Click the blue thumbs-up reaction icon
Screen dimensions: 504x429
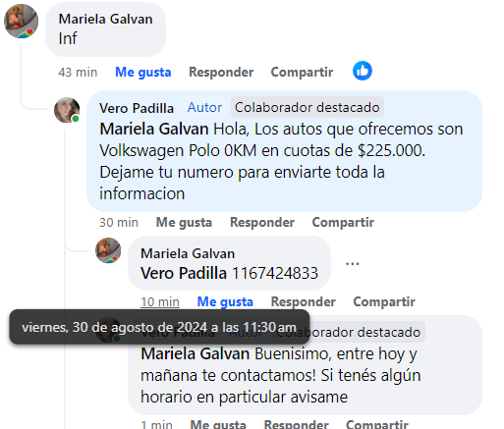[x=363, y=71]
